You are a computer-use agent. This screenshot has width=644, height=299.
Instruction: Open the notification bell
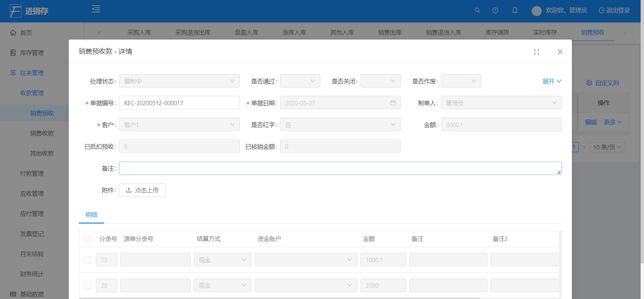click(x=515, y=10)
